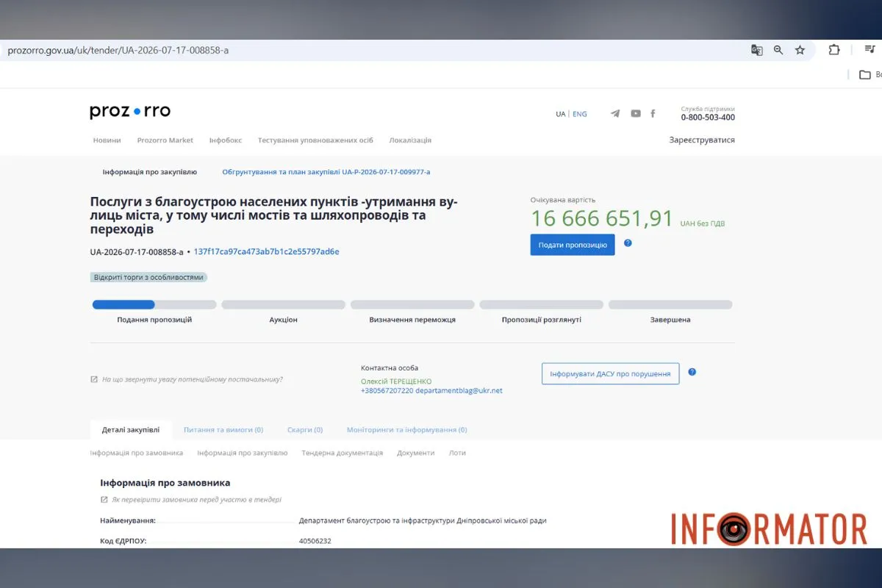Screen dimensions: 882x588
Task: Click Як перевірити замовника перед участю link
Action: [x=196, y=500]
